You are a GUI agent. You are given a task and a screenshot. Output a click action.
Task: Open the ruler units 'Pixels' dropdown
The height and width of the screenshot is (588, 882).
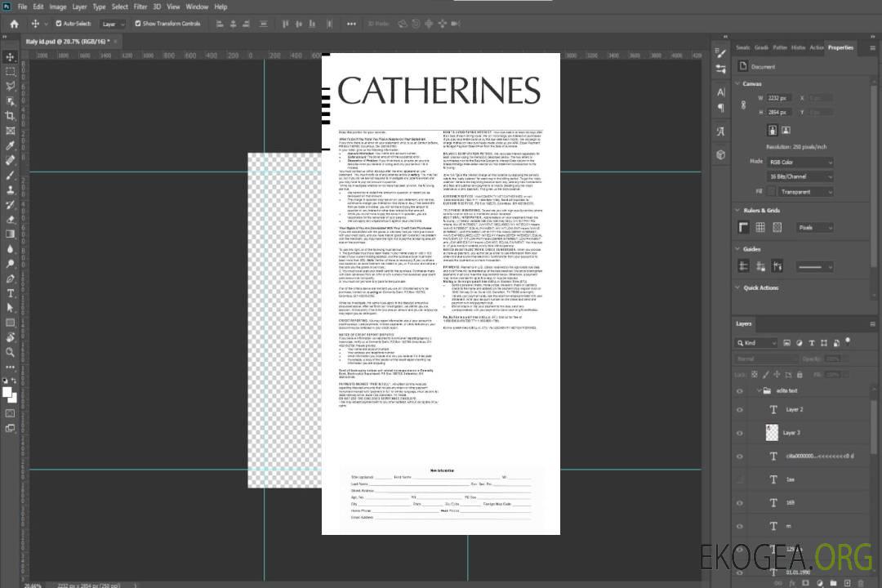(815, 227)
